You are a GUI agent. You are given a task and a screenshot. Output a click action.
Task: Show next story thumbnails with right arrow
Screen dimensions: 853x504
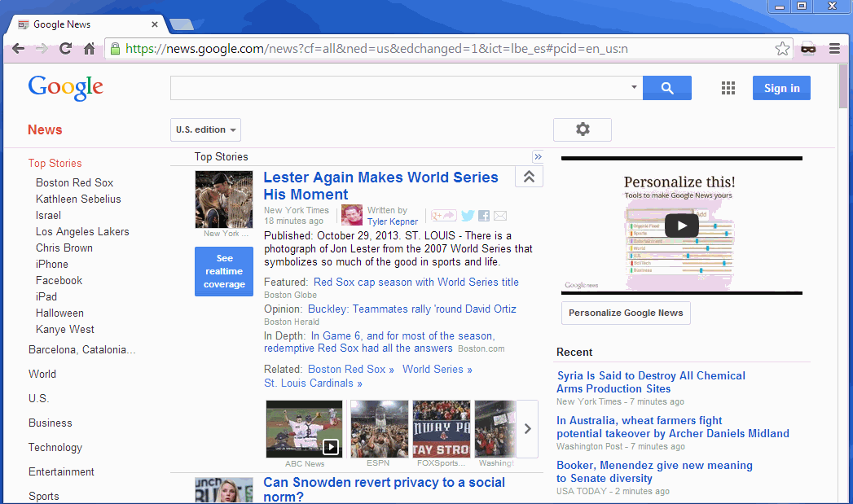pos(527,429)
